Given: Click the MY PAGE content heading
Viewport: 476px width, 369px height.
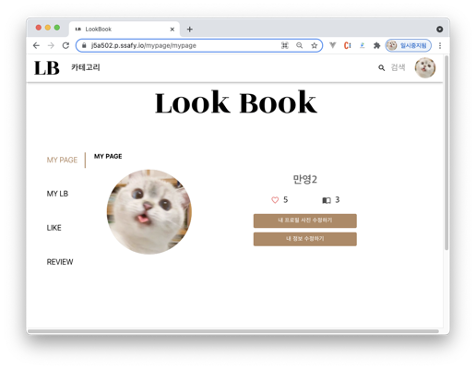Looking at the screenshot, I should point(108,156).
